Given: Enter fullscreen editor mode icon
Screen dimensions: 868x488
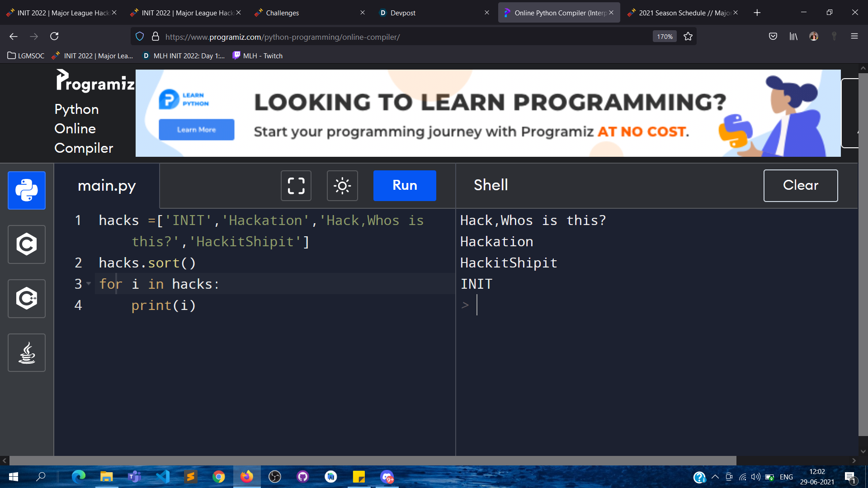Looking at the screenshot, I should click(296, 186).
